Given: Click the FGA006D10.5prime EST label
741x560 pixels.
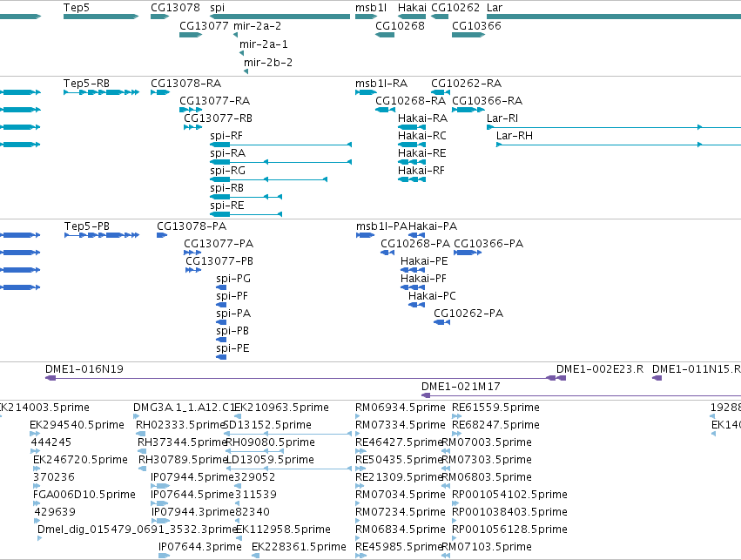Looking at the screenshot, I should point(84,495).
